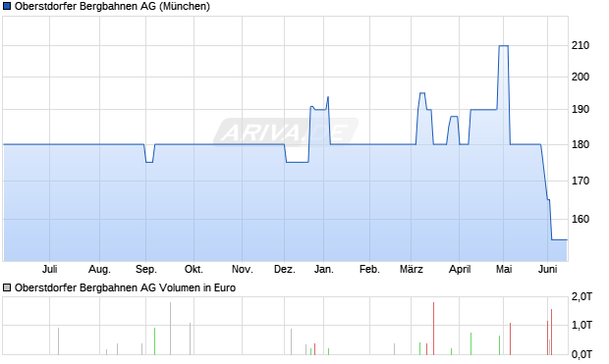Click the 180 price axis value
Image resolution: width=609 pixels, height=364 pixels.
point(581,144)
